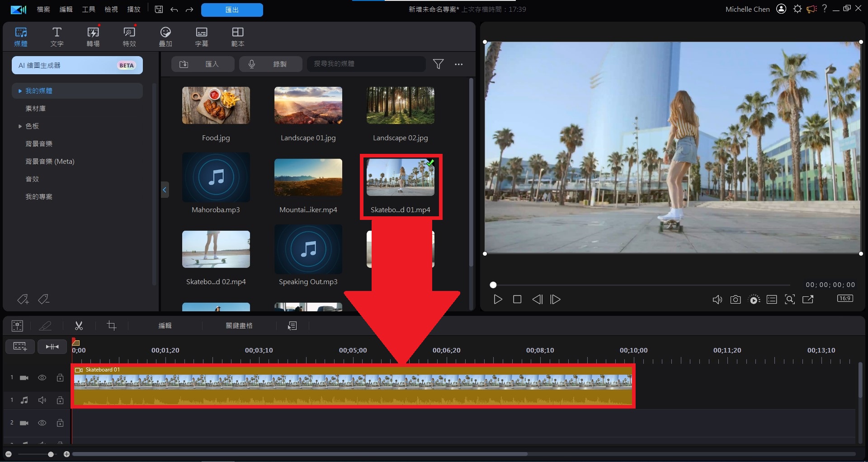Viewport: 868px width, 462px height.
Task: Mute audio track 1
Action: (x=42, y=400)
